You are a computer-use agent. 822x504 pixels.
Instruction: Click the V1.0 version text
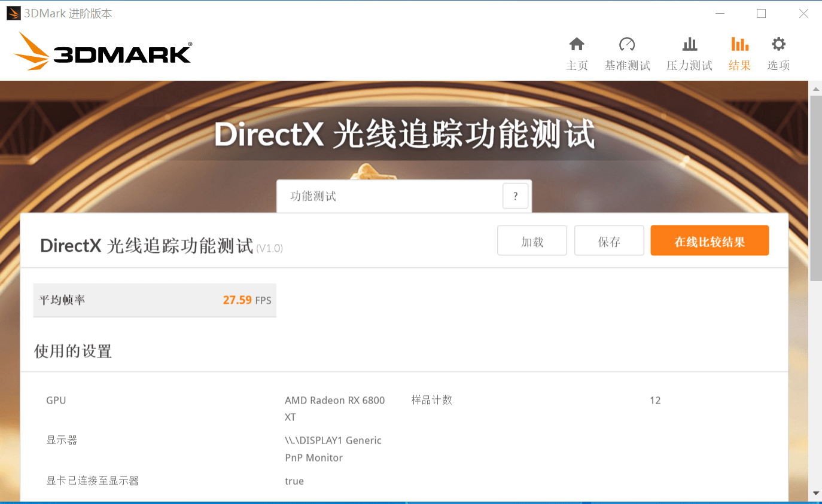[x=269, y=248]
